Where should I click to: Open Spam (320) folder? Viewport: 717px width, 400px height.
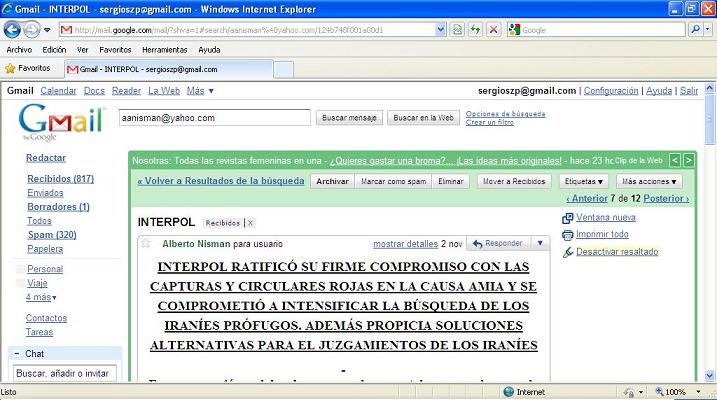tap(52, 235)
